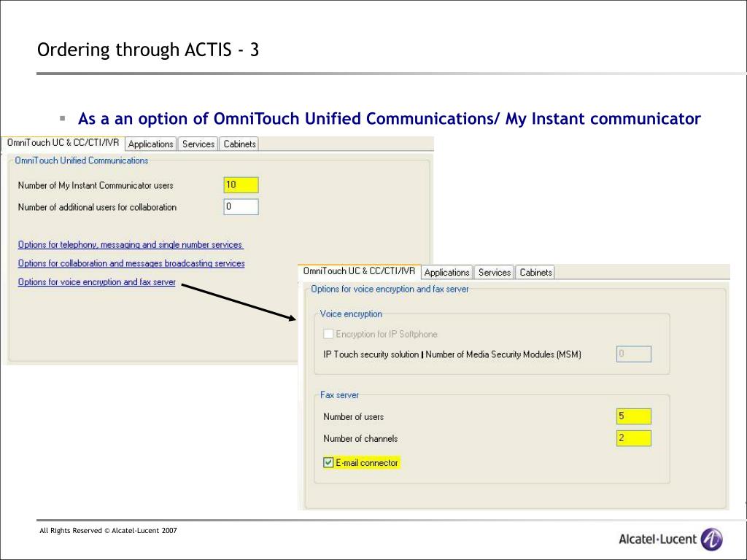This screenshot has height=560, width=747.
Task: Click the Alcatel-Lucent logo icon
Action: (712, 540)
